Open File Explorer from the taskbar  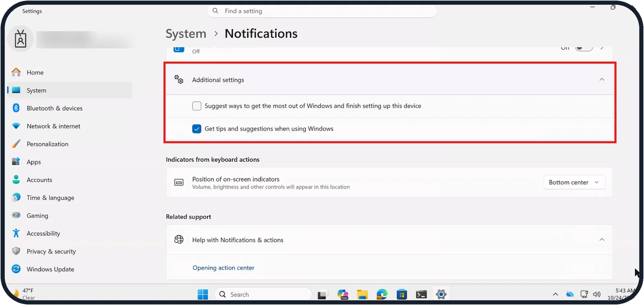coord(362,294)
